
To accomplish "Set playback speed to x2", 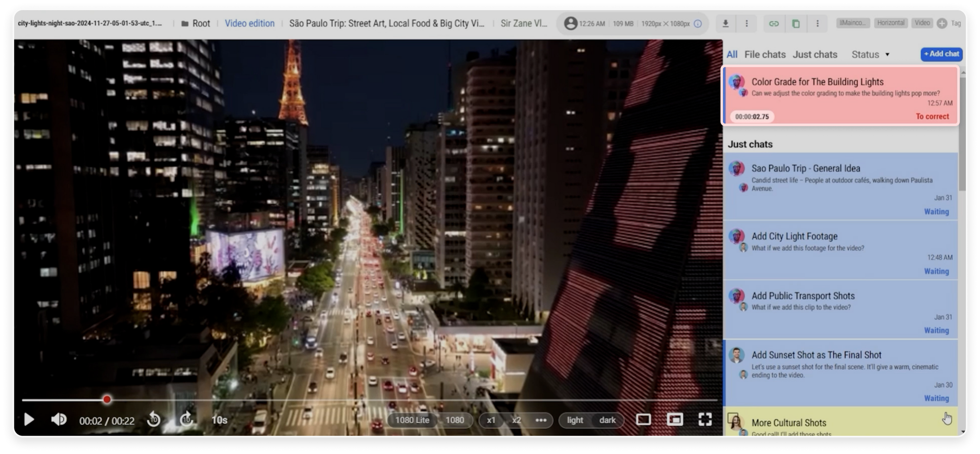I will tap(516, 420).
